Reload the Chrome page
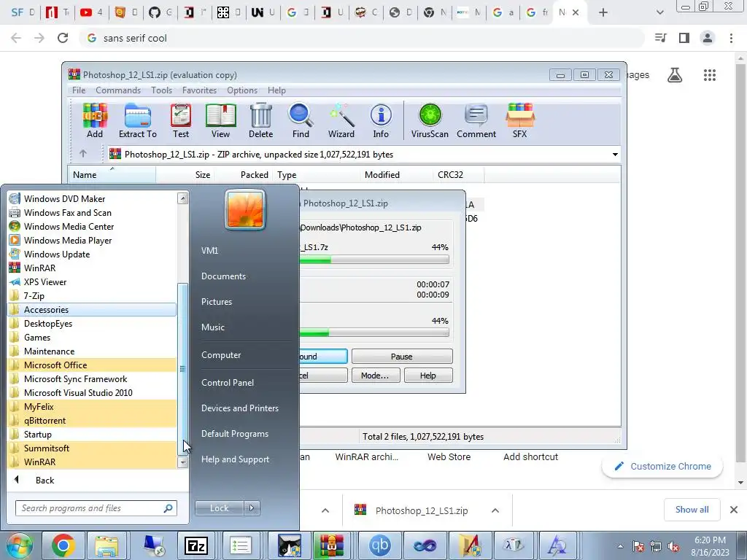This screenshot has width=747, height=560. 63,38
